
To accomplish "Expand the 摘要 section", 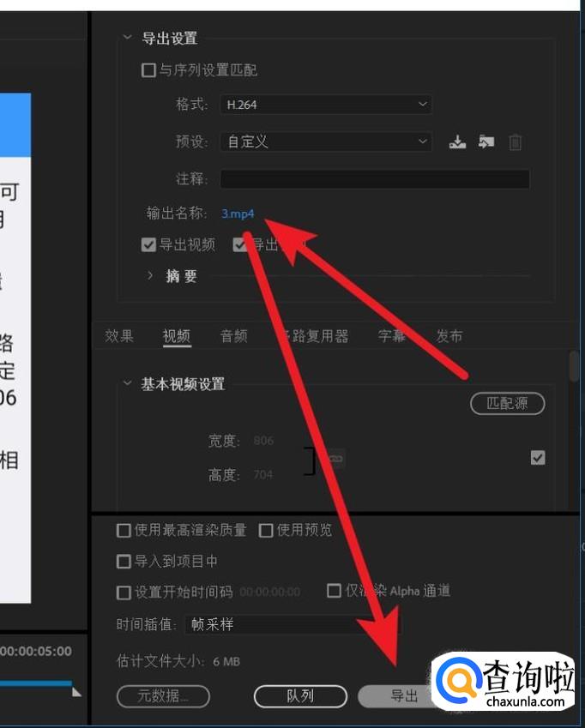I will point(150,276).
